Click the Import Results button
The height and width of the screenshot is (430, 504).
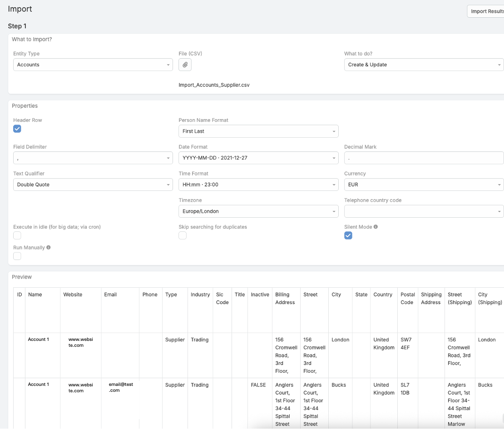(x=486, y=11)
